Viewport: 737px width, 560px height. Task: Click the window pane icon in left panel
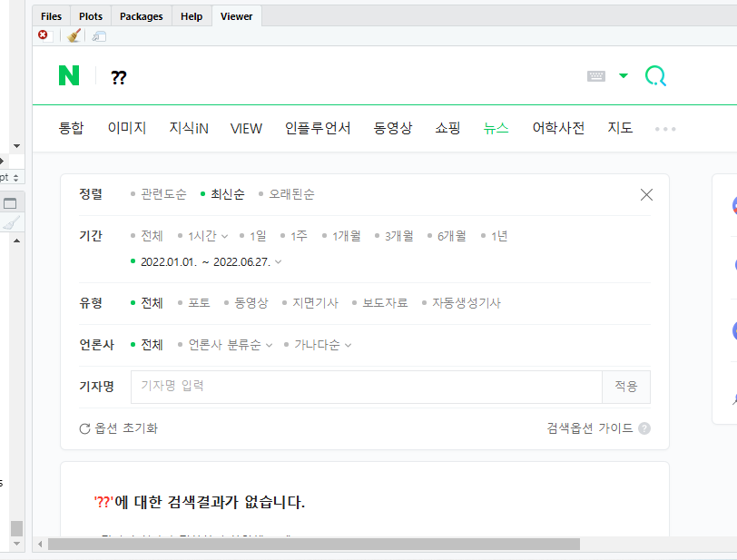(x=10, y=203)
